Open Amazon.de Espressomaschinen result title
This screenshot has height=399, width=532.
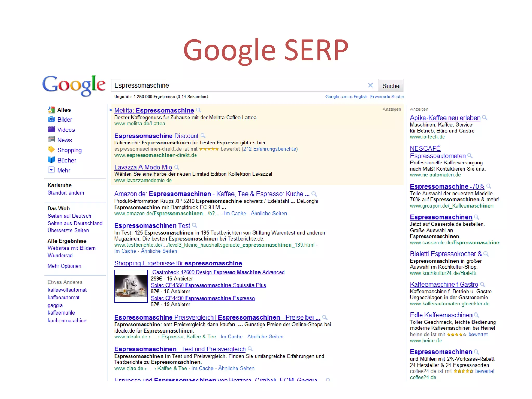click(212, 194)
